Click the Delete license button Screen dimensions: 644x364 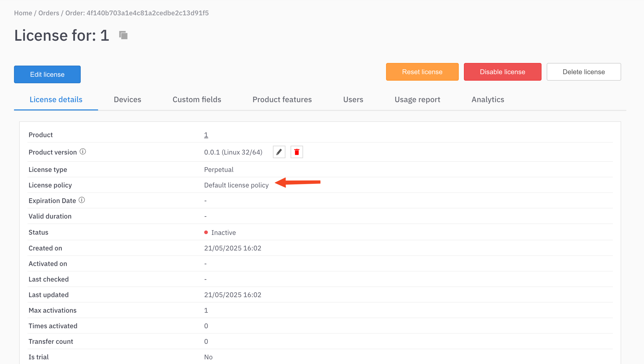[584, 72]
